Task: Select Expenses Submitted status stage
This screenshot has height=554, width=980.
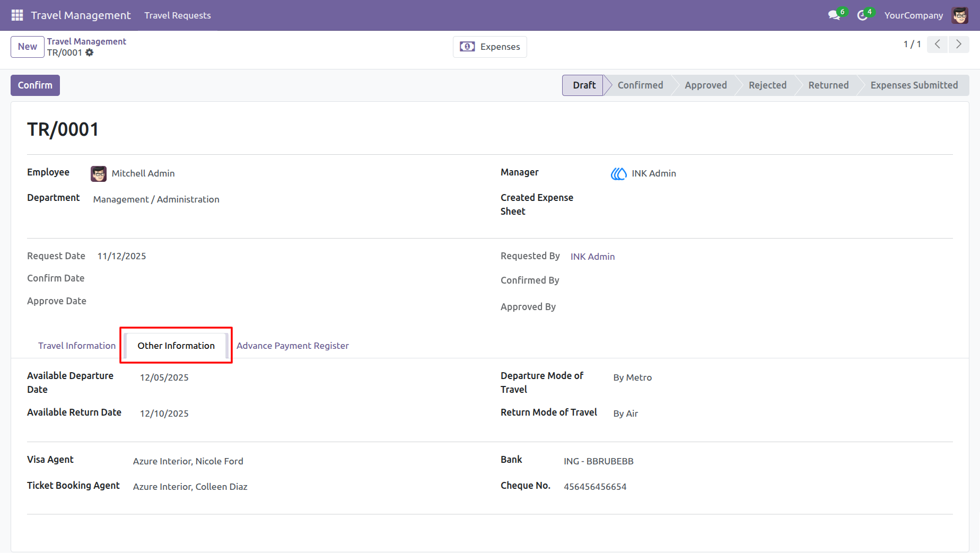Action: (x=914, y=85)
